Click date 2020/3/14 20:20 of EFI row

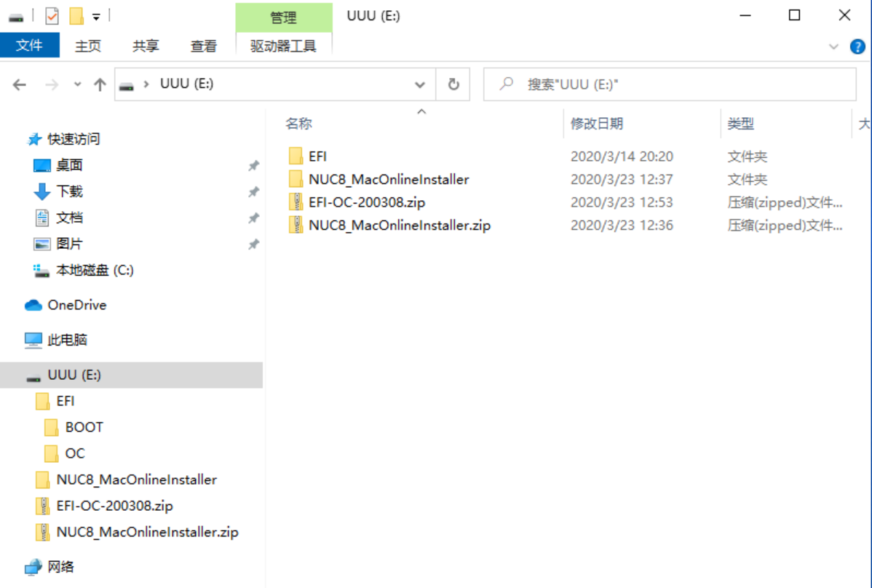pyautogui.click(x=622, y=156)
